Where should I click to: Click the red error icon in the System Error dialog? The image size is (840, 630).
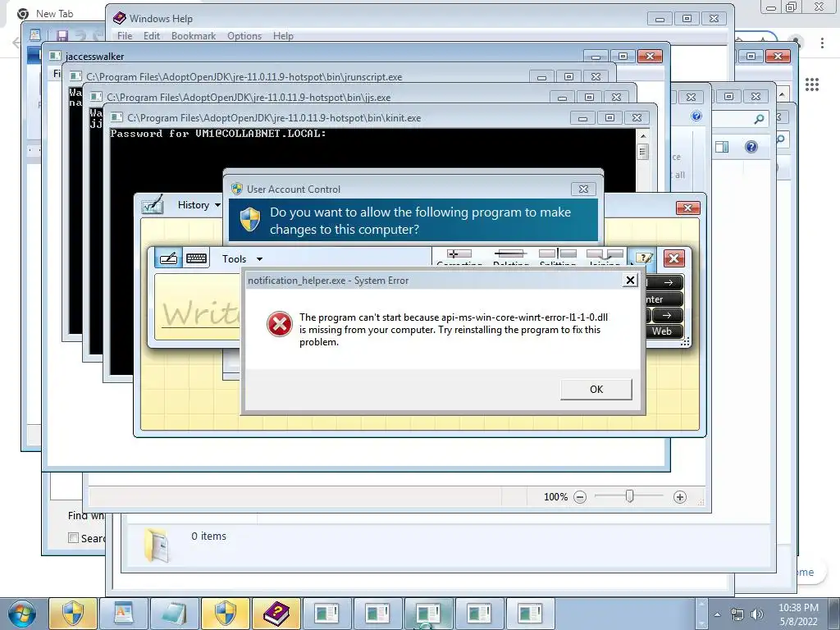click(x=280, y=324)
